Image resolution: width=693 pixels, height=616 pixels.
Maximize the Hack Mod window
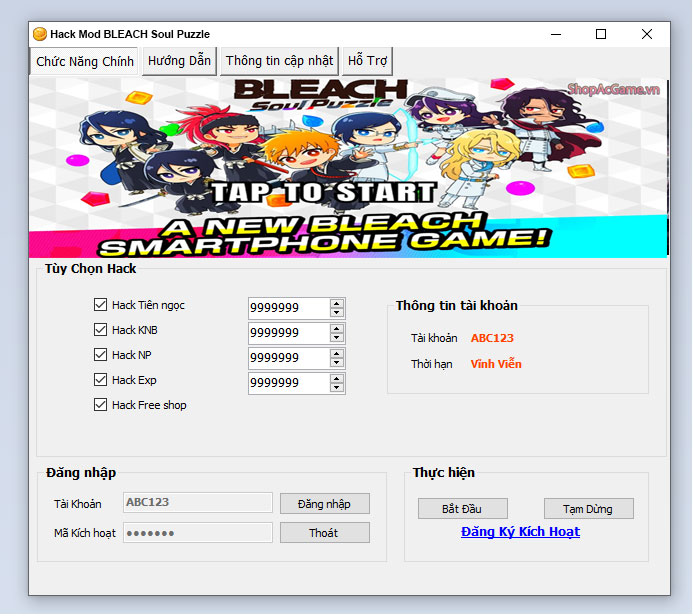[601, 34]
